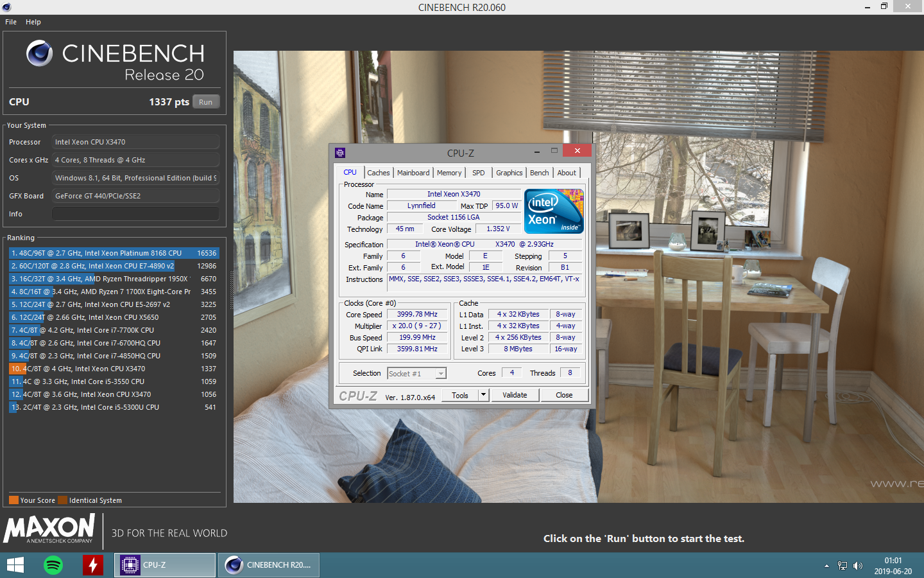Click QPI Link value 3599.81 MHz

[417, 349]
